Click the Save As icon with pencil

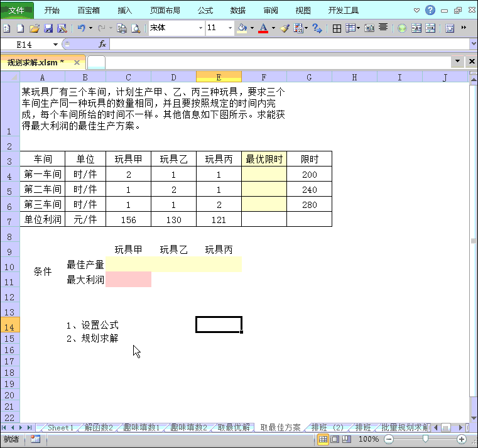(x=62, y=28)
